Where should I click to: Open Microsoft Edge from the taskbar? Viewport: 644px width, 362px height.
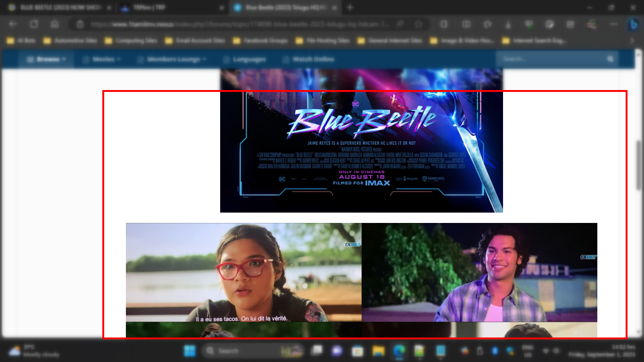(399, 351)
